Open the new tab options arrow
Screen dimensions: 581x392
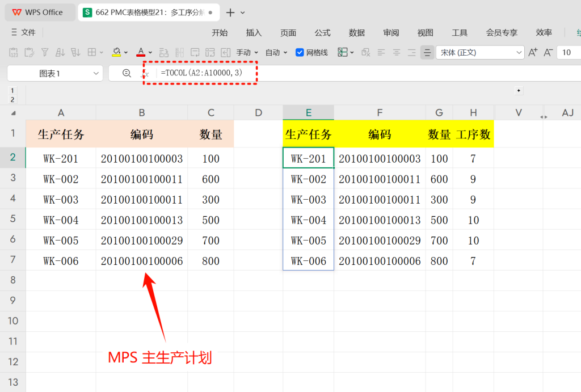tap(243, 12)
